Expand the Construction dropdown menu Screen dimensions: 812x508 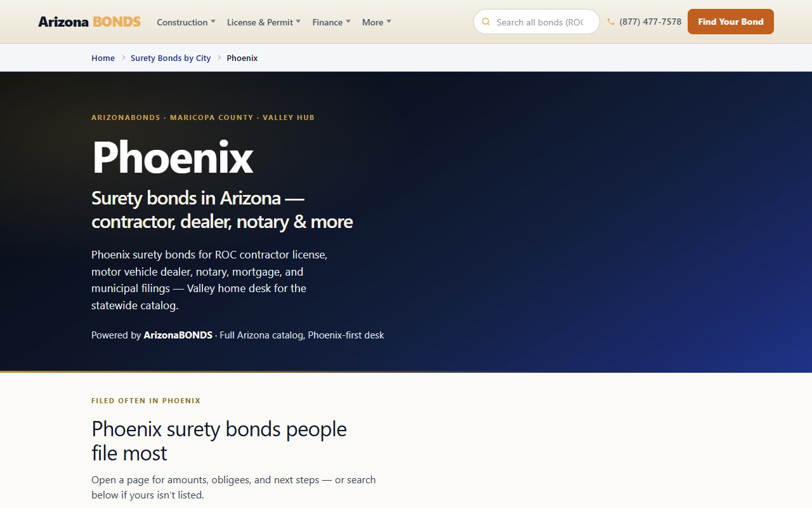186,22
